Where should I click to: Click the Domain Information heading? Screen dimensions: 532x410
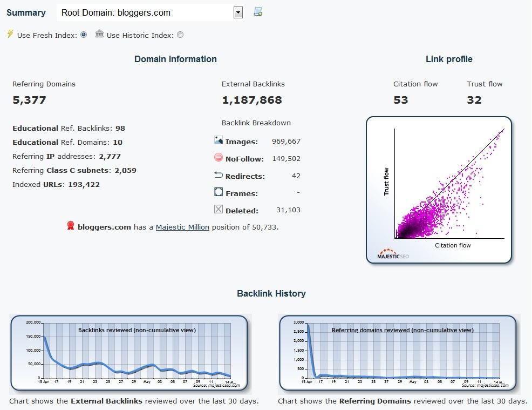(175, 59)
